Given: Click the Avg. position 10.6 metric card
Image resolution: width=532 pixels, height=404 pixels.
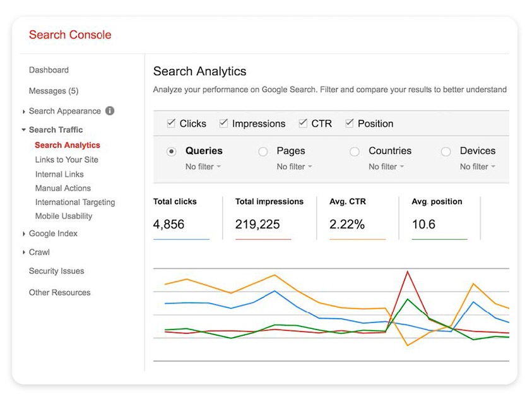Looking at the screenshot, I should 439,215.
